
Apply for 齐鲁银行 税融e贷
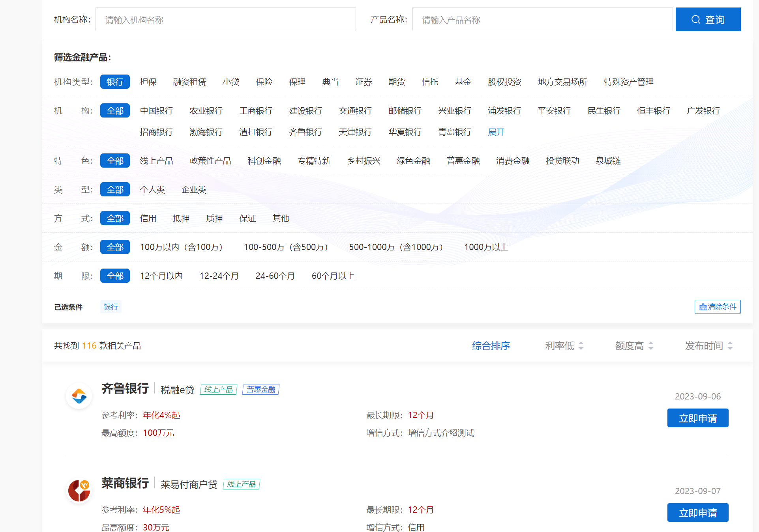(x=698, y=418)
